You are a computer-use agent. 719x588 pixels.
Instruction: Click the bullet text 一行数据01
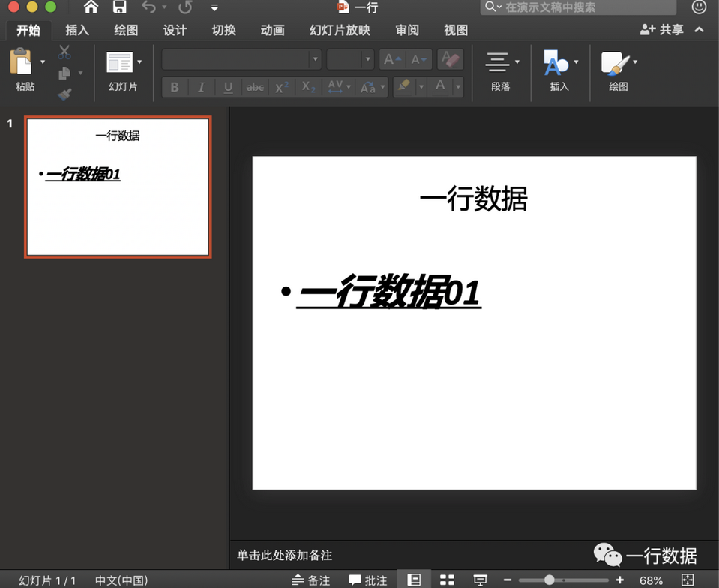click(389, 291)
